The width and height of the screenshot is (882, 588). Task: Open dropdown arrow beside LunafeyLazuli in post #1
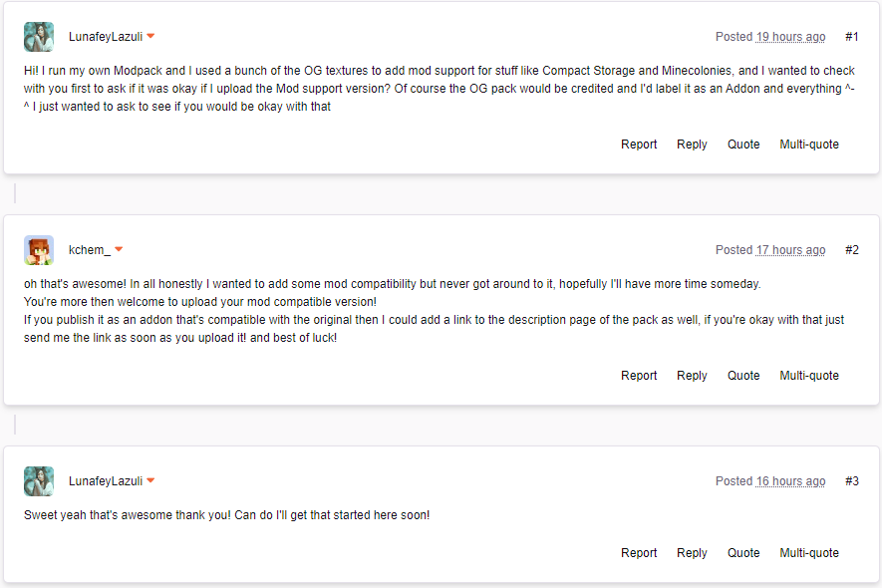(151, 37)
